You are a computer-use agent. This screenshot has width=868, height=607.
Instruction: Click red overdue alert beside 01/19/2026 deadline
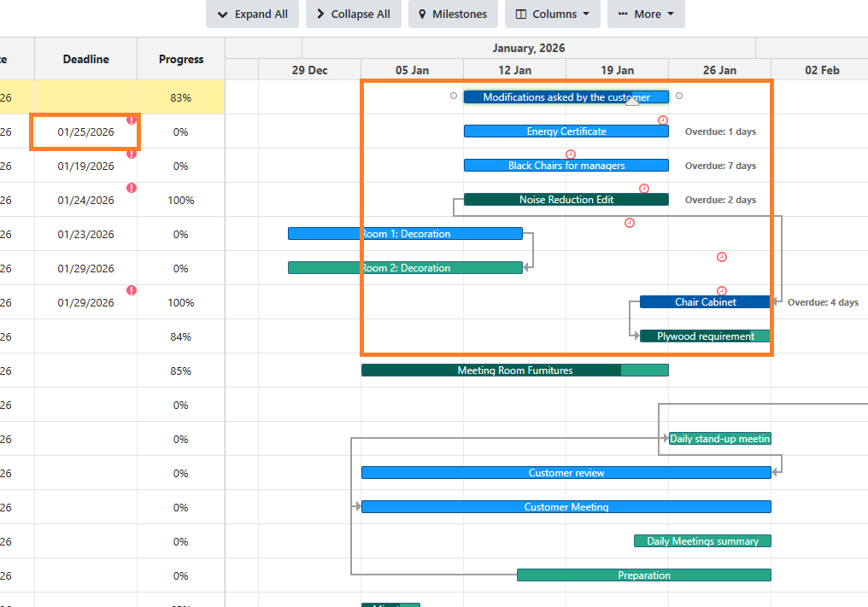(x=132, y=155)
